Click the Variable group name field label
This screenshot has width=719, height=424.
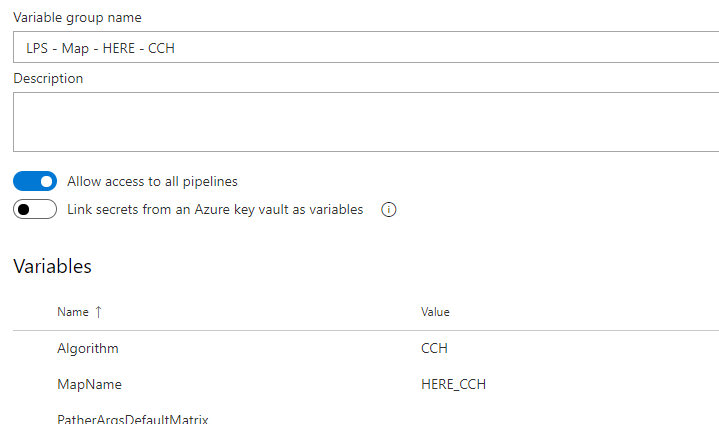77,17
